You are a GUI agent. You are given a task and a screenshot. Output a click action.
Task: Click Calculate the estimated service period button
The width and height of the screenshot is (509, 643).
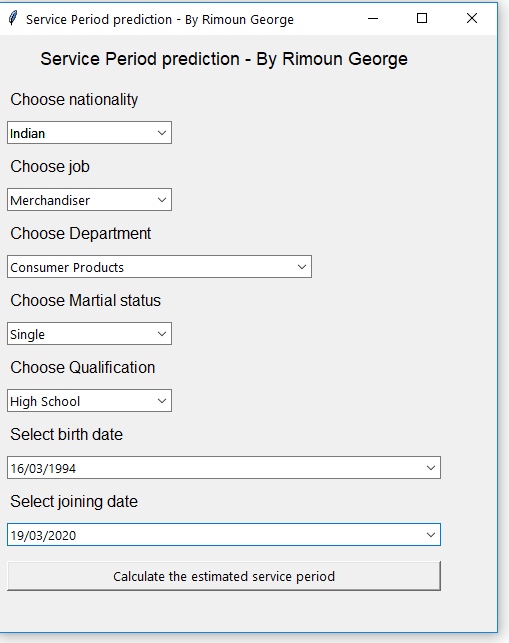coord(224,576)
